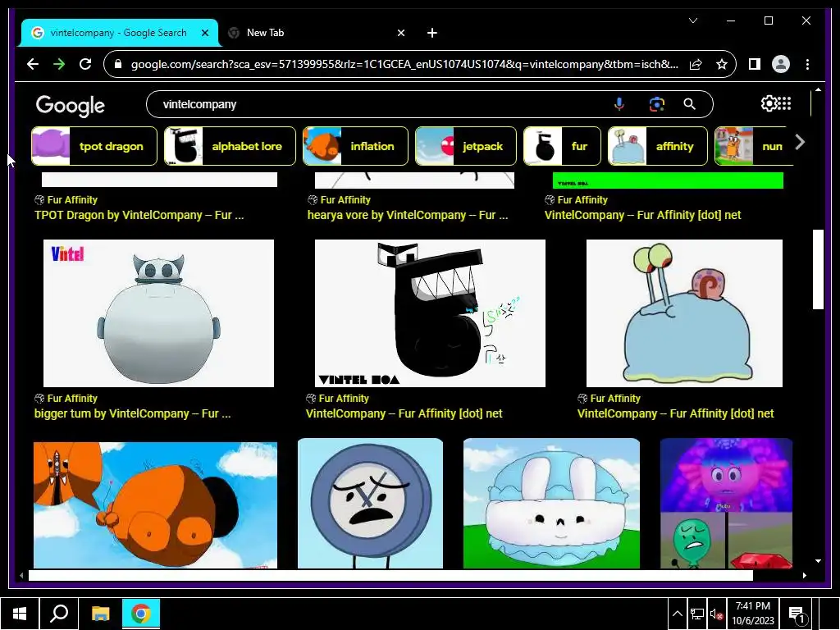The height and width of the screenshot is (630, 840).
Task: Open the Windows notification center
Action: [x=797, y=614]
